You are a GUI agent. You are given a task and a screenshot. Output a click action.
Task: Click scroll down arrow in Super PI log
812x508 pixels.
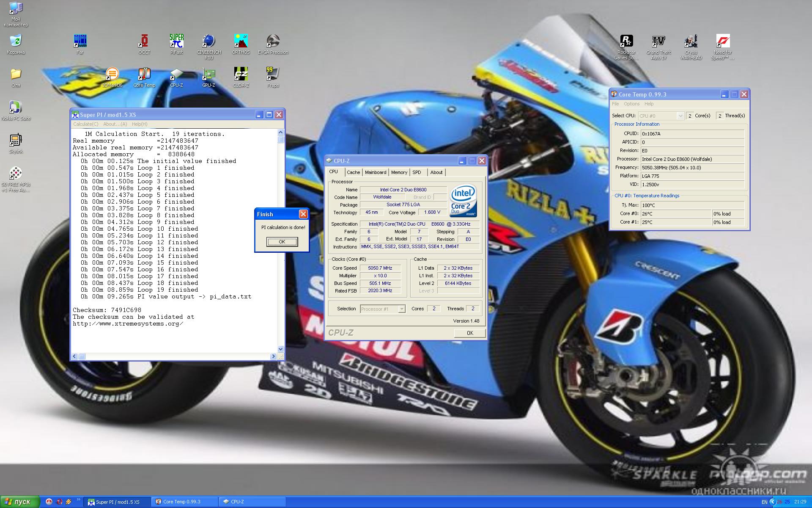(x=281, y=349)
